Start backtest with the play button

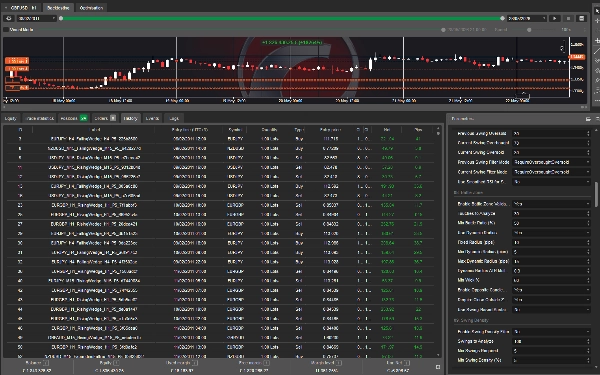[554, 18]
